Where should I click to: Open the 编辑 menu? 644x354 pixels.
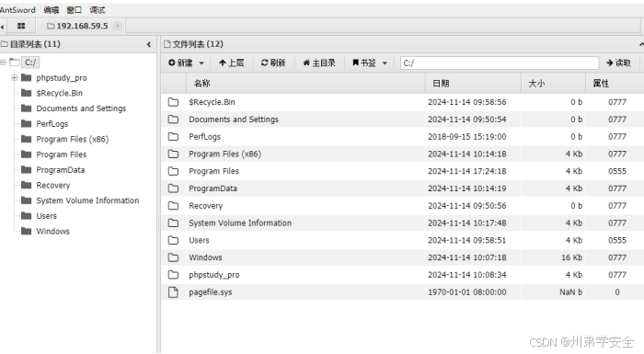point(52,10)
